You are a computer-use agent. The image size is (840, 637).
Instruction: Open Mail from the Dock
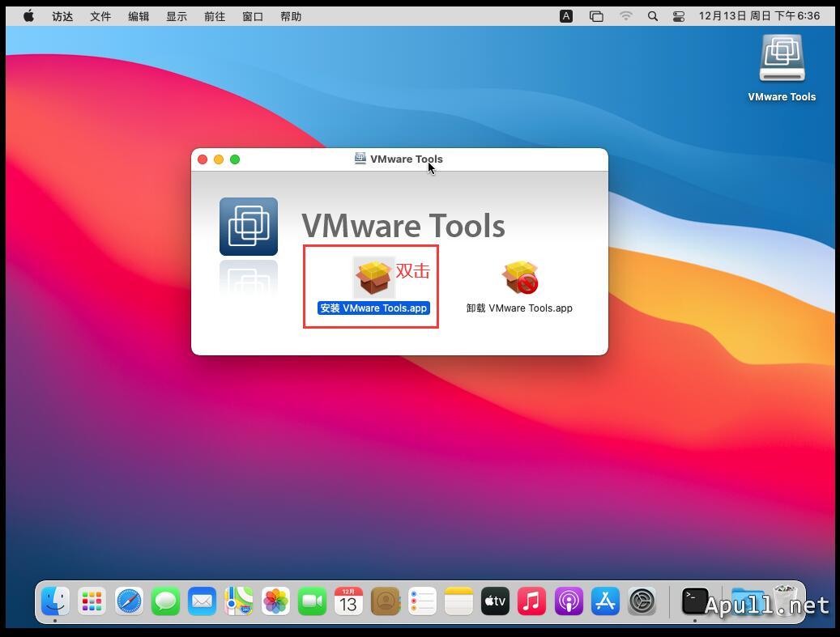point(202,601)
